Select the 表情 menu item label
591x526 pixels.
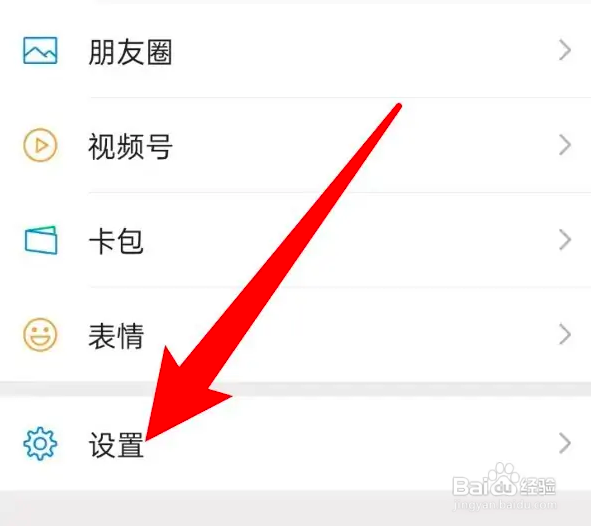[116, 336]
